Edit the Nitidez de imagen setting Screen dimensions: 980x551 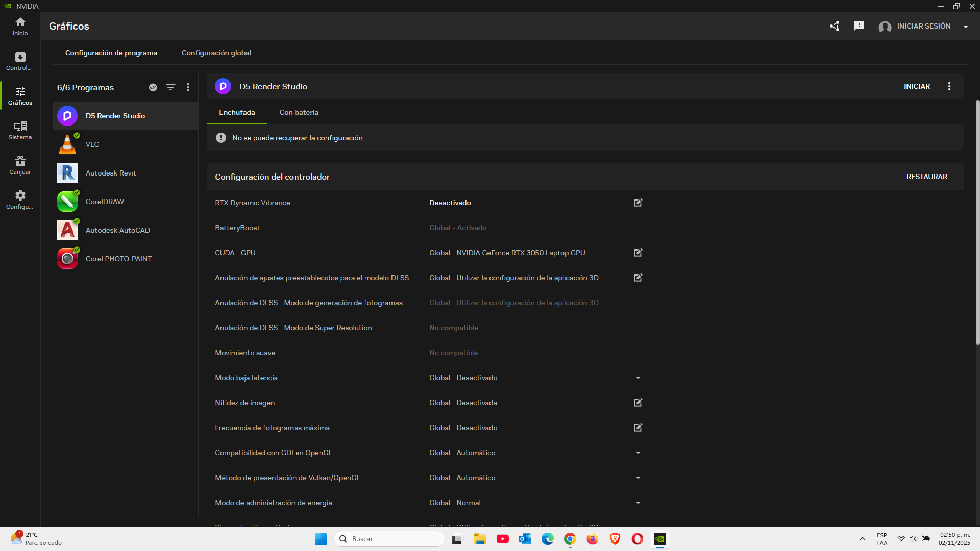click(638, 403)
